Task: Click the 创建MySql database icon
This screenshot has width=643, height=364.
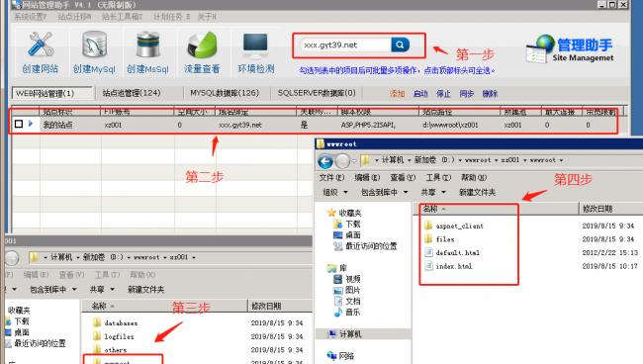Action: click(x=94, y=44)
